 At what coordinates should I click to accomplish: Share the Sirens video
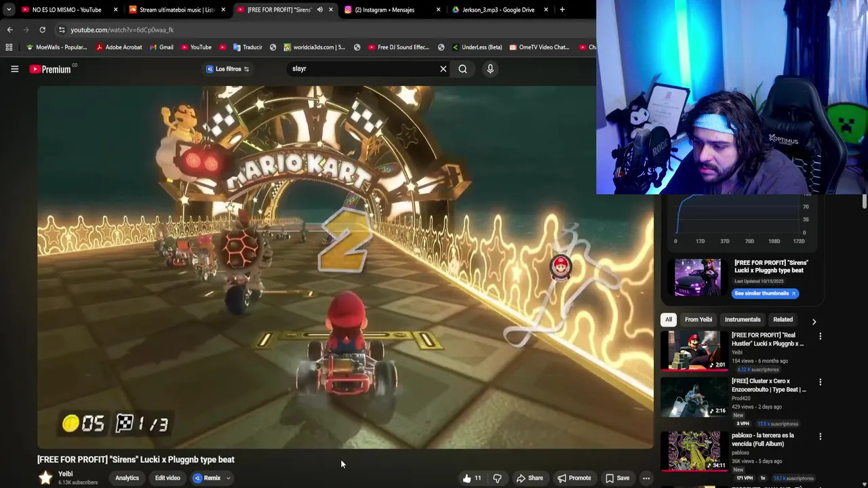point(530,478)
